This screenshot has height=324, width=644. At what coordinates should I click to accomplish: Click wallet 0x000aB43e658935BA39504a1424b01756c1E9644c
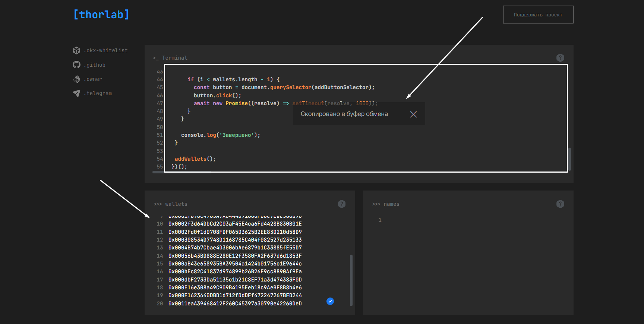(235, 264)
